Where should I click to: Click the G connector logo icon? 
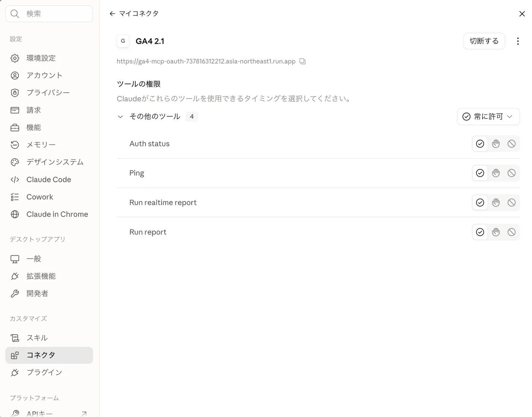123,41
